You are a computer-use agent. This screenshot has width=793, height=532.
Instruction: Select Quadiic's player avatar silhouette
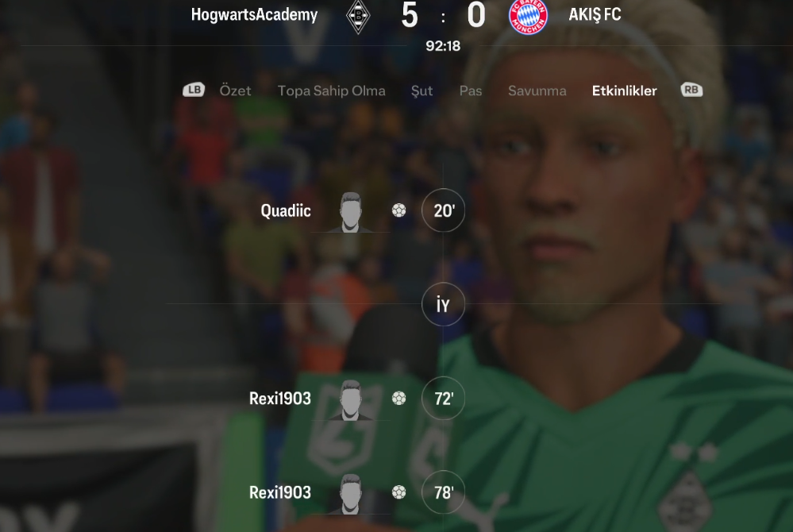click(x=351, y=212)
